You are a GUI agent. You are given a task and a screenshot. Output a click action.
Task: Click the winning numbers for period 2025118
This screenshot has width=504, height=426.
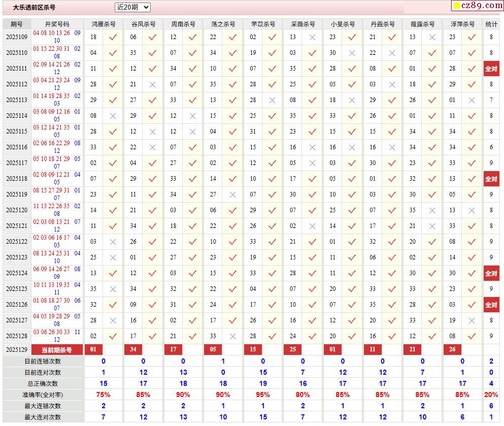click(x=57, y=178)
